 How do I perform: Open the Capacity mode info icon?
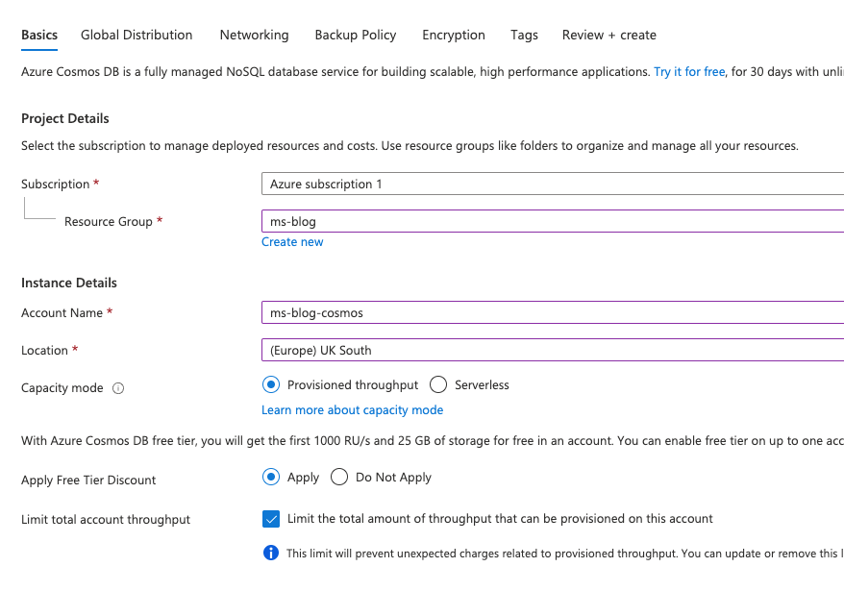click(x=118, y=388)
